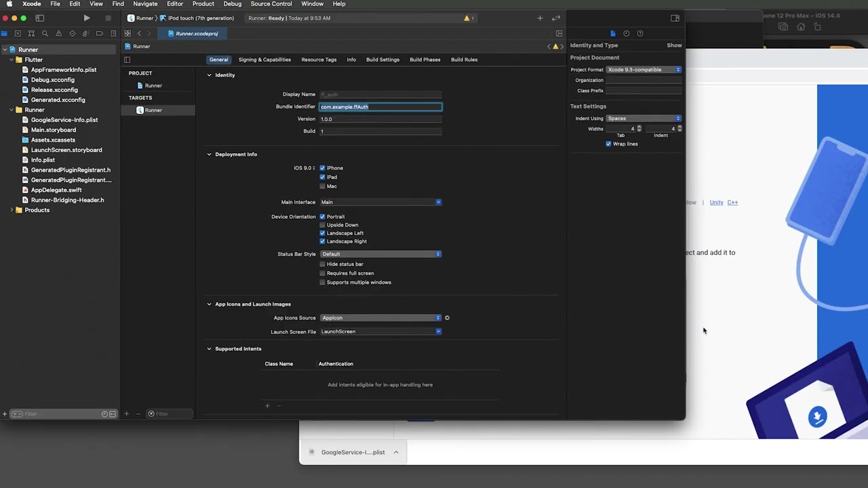
Task: Open the Resource Tags tab
Action: point(319,60)
